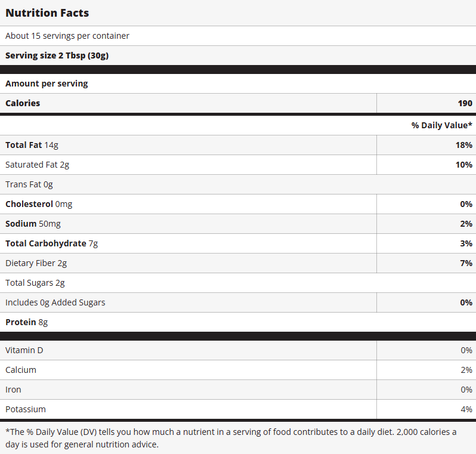Click the Calcium row label
The image size is (476, 454).
(21, 370)
